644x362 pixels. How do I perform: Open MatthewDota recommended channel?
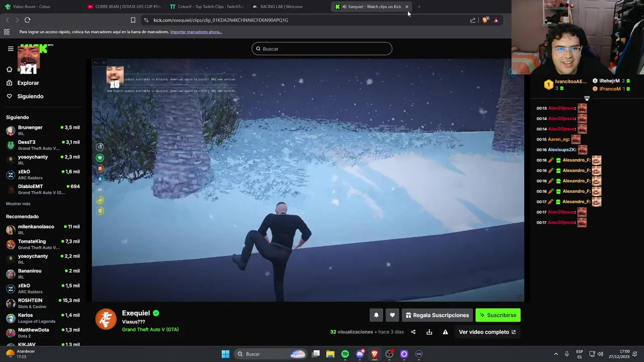click(43, 332)
